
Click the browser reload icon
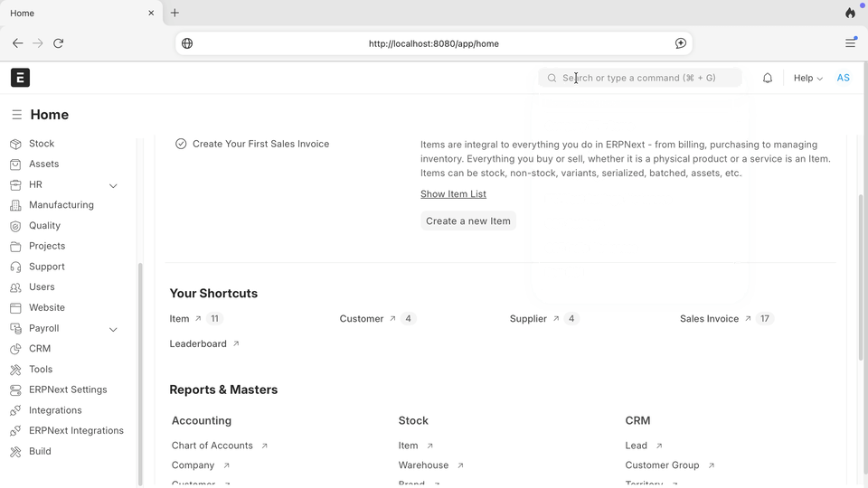click(58, 43)
